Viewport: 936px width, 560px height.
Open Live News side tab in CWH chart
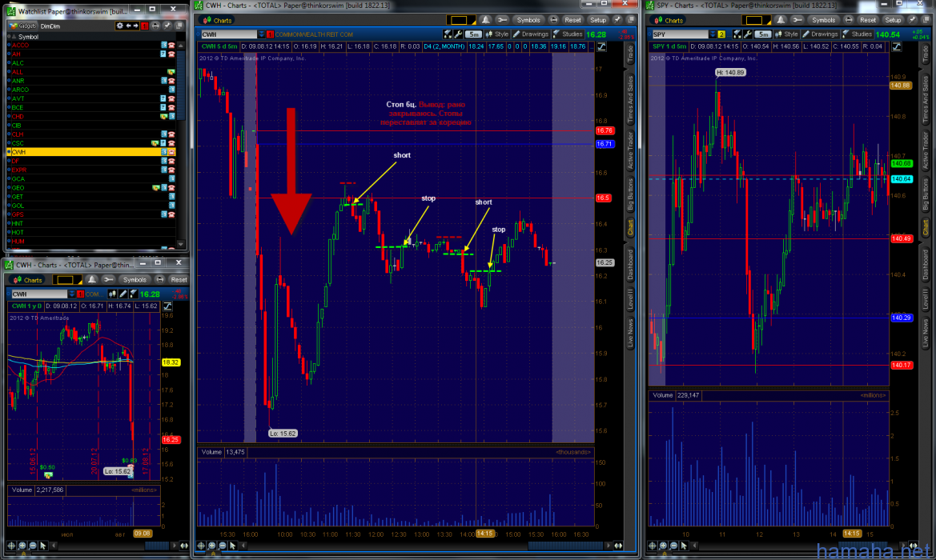(x=630, y=334)
